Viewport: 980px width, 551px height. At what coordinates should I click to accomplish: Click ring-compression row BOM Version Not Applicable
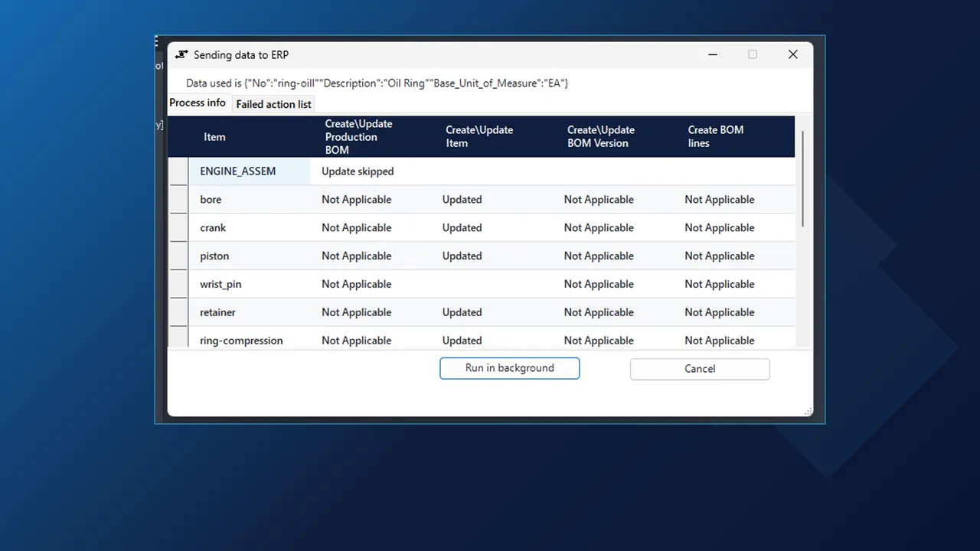(599, 341)
